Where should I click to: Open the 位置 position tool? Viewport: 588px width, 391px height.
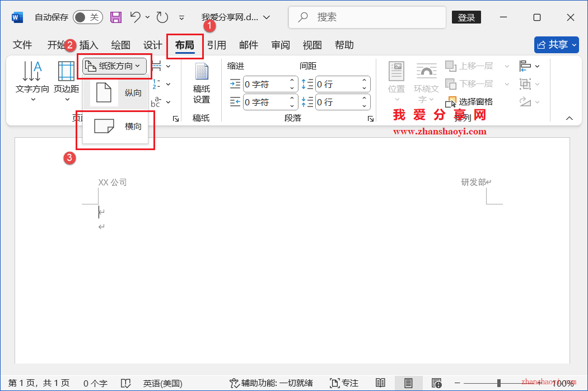click(396, 81)
